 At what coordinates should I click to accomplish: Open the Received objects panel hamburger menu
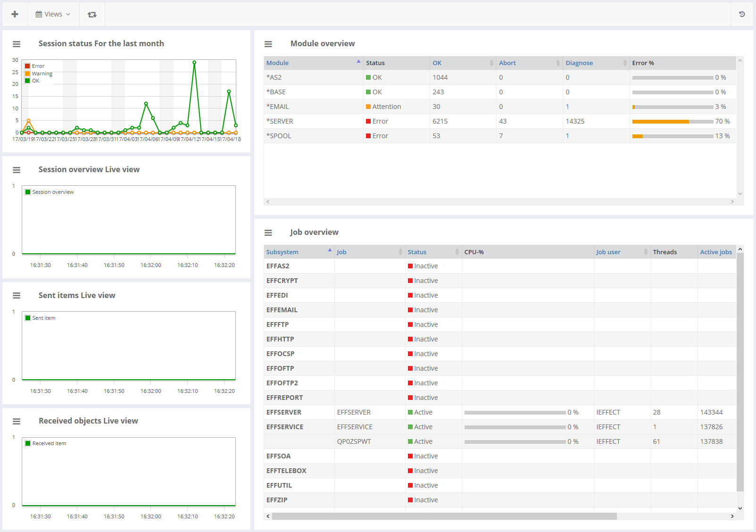point(17,421)
